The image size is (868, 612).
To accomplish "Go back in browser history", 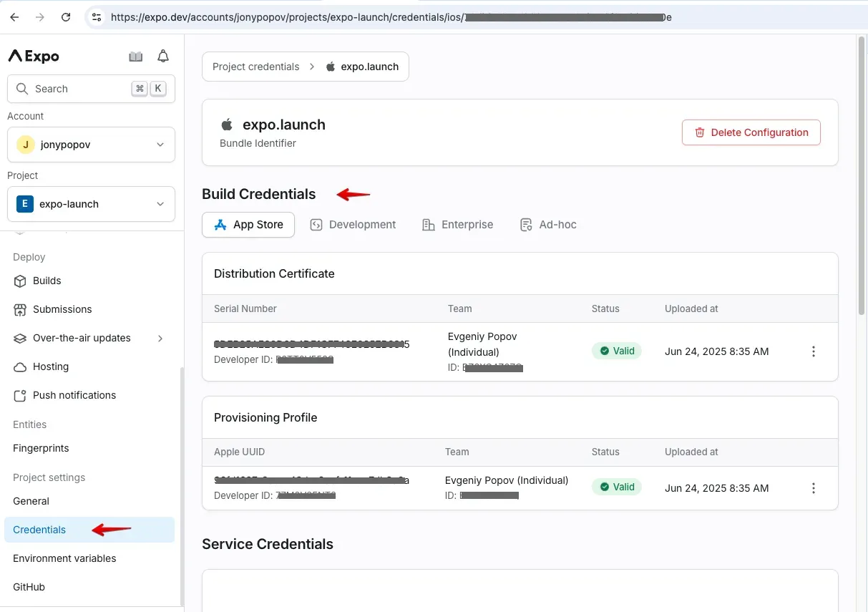I will [x=14, y=17].
